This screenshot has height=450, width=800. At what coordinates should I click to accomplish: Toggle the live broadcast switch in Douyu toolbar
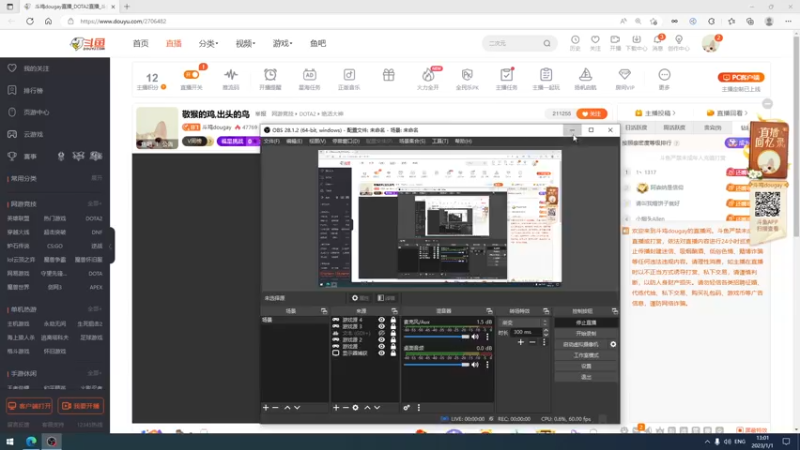point(192,74)
